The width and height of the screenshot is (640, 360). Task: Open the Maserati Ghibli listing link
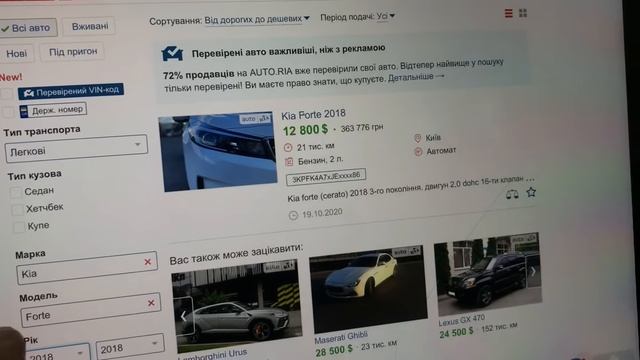(341, 337)
